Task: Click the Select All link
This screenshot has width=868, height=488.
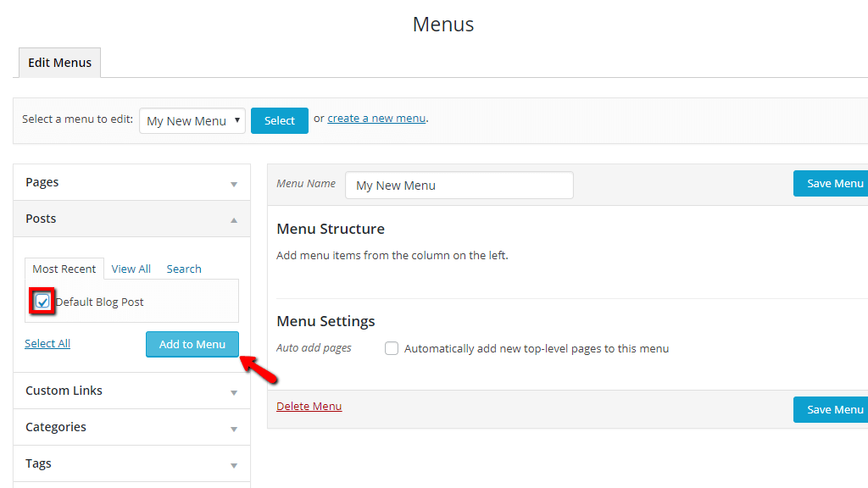Action: (47, 344)
